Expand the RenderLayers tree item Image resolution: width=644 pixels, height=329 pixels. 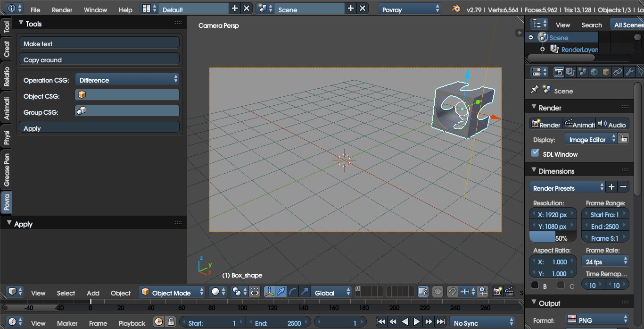(x=542, y=50)
